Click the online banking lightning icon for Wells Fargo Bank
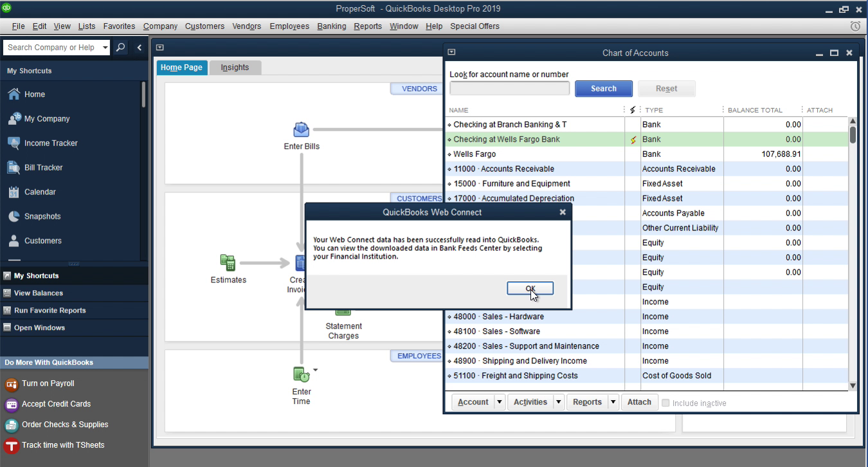This screenshot has height=467, width=868. click(633, 140)
